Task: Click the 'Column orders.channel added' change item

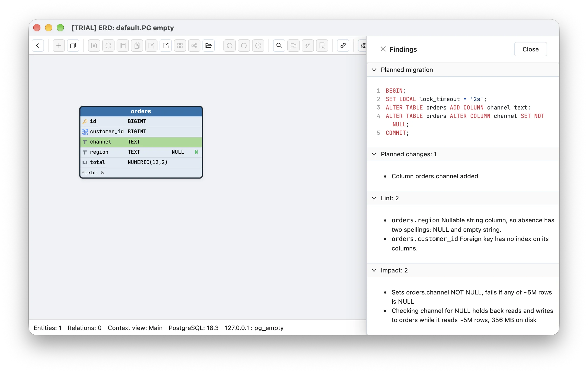Action: pyautogui.click(x=435, y=176)
